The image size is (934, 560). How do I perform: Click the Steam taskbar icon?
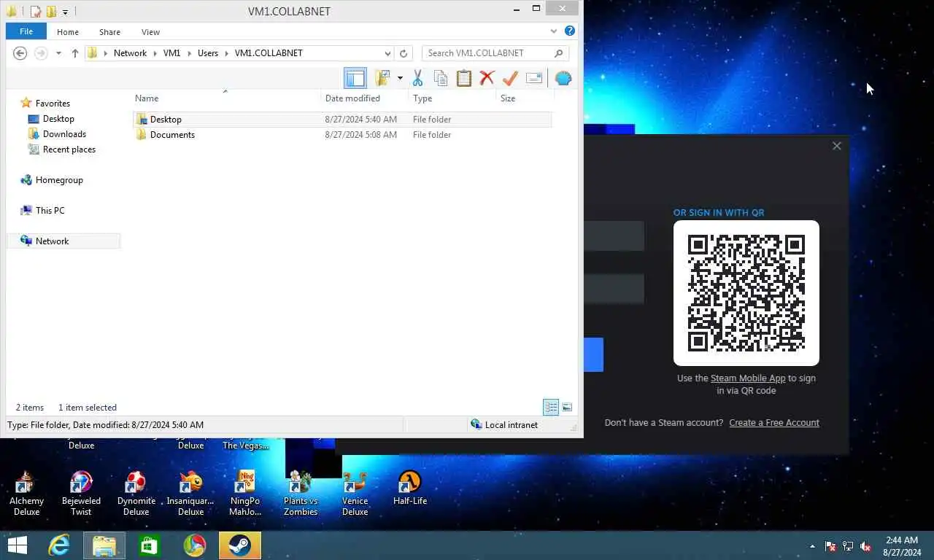[240, 545]
